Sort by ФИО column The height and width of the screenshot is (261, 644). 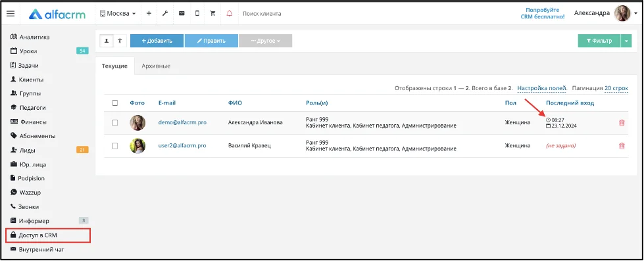(235, 103)
